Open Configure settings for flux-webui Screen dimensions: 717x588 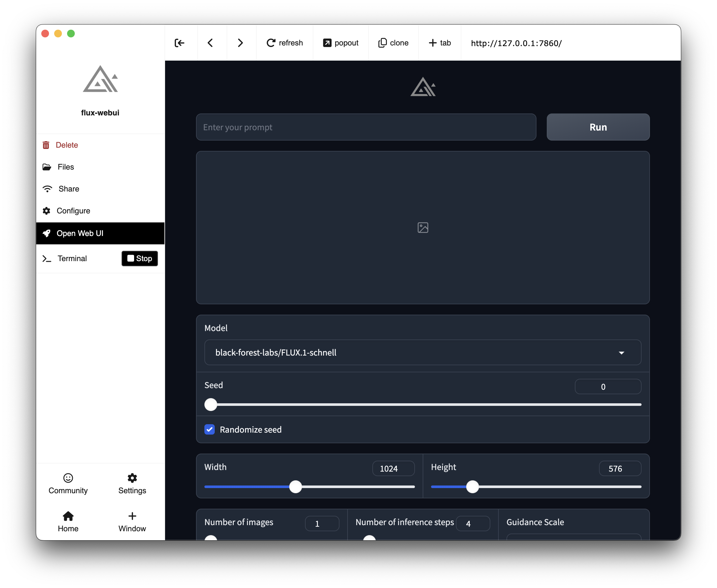73,210
